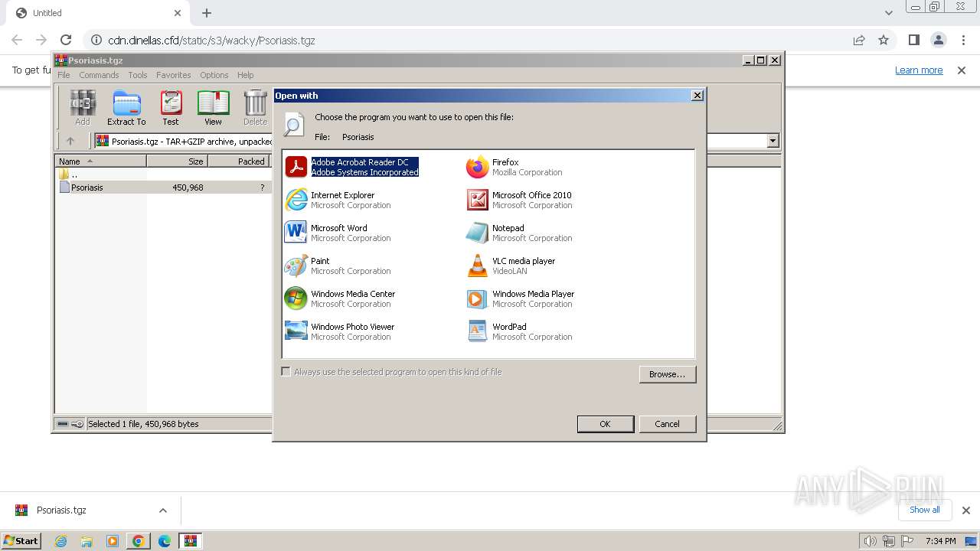
Task: Launch Internet Explorer from the taskbar
Action: point(61,541)
